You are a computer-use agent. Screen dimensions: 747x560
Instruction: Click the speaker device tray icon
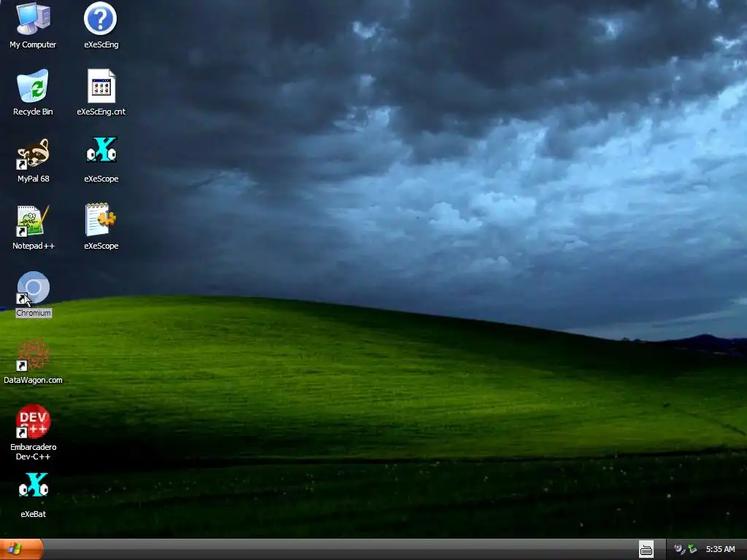click(x=679, y=549)
